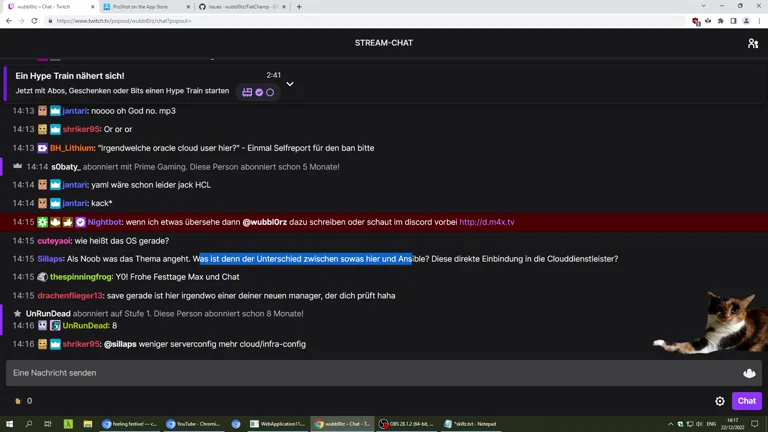Open the chat users list icon
768x432 pixels.
click(x=753, y=44)
